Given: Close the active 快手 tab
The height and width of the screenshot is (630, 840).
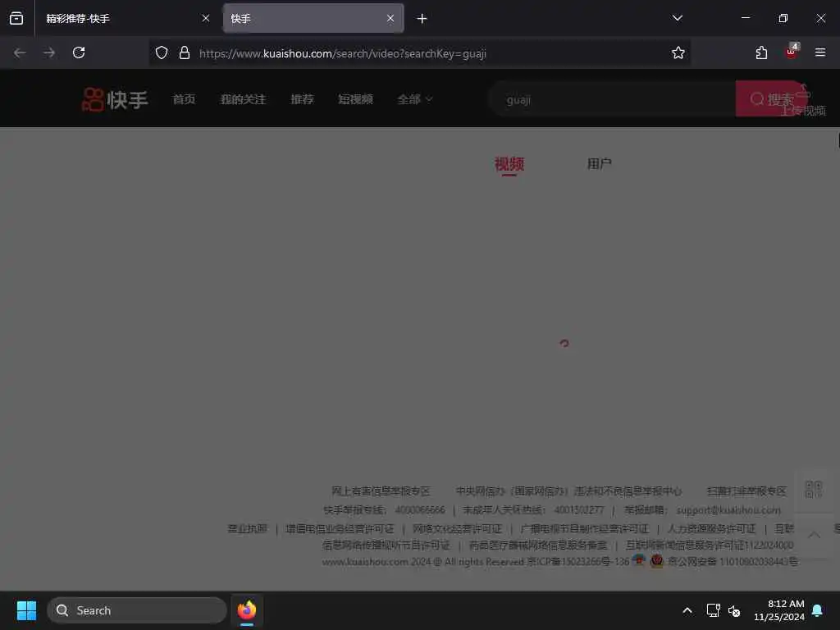Looking at the screenshot, I should click(390, 19).
